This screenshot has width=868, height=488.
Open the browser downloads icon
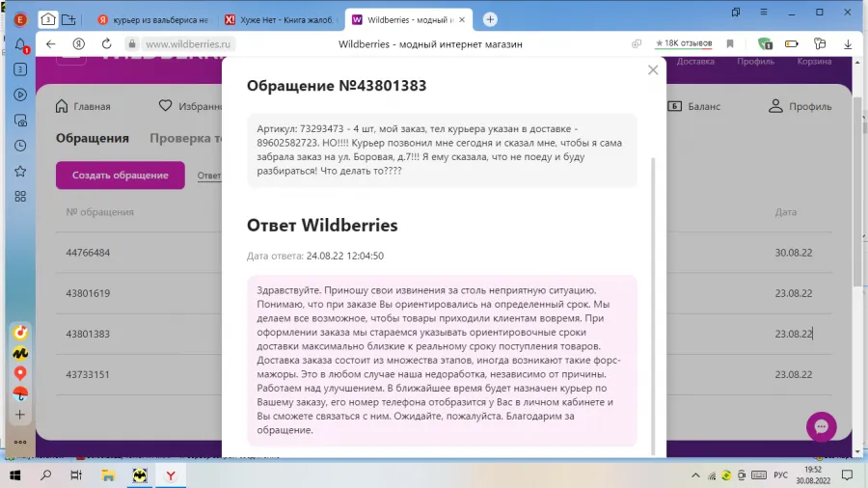[x=848, y=43]
